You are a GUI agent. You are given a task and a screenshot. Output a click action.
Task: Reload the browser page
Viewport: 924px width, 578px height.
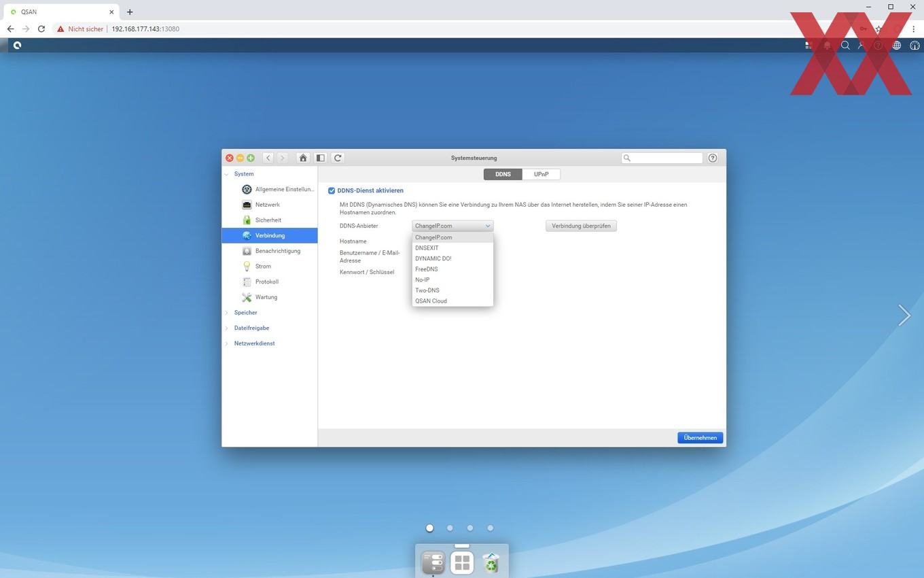pyautogui.click(x=41, y=29)
